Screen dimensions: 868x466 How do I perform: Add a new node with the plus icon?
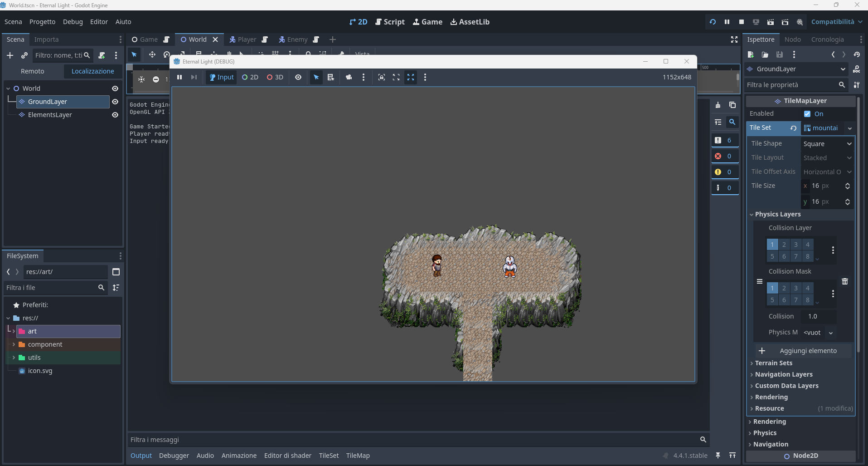tap(10, 55)
